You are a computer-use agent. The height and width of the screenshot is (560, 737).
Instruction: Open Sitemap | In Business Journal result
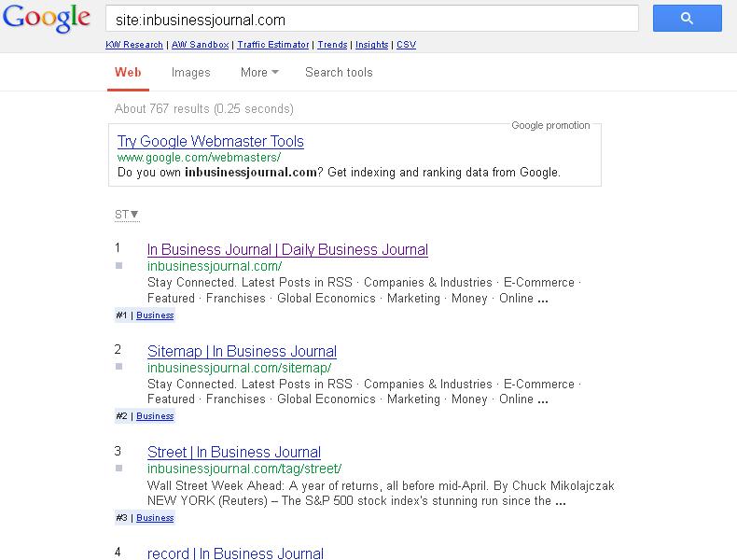pos(242,351)
